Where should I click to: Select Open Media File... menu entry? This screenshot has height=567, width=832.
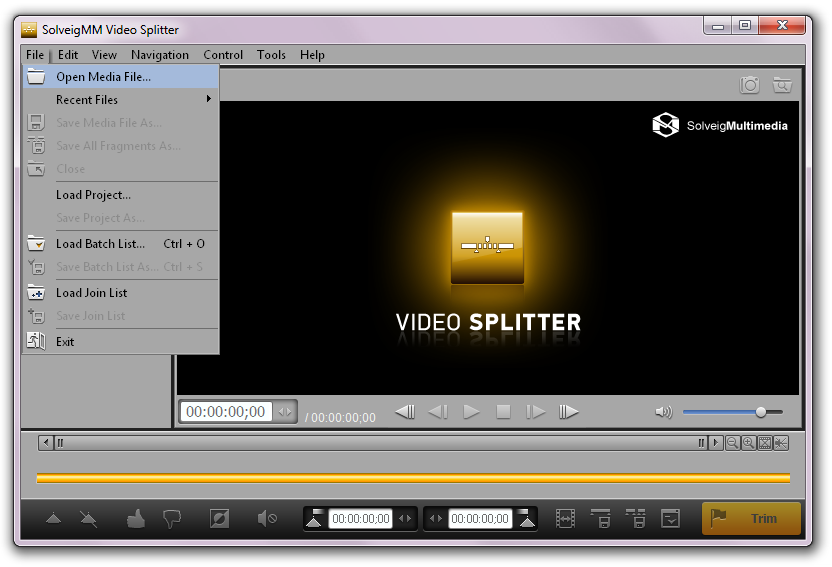(x=121, y=77)
